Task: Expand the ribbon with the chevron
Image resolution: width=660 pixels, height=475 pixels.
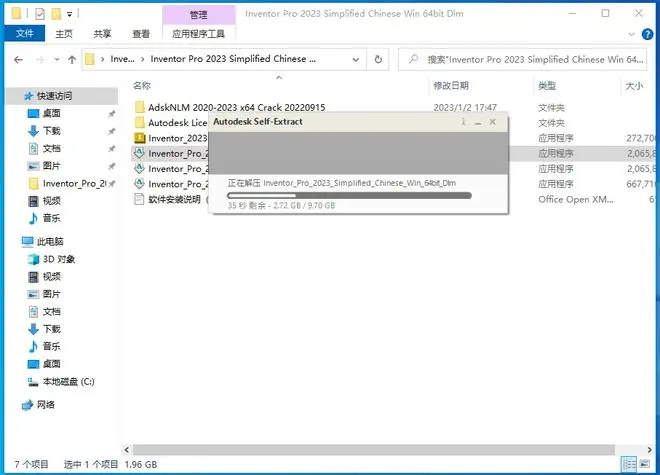Action: click(x=631, y=34)
